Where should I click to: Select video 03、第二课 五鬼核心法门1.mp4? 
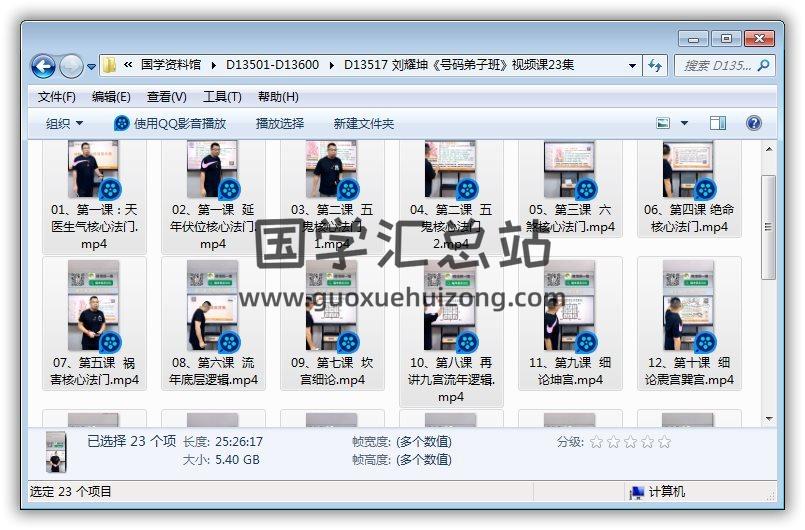[x=332, y=197]
